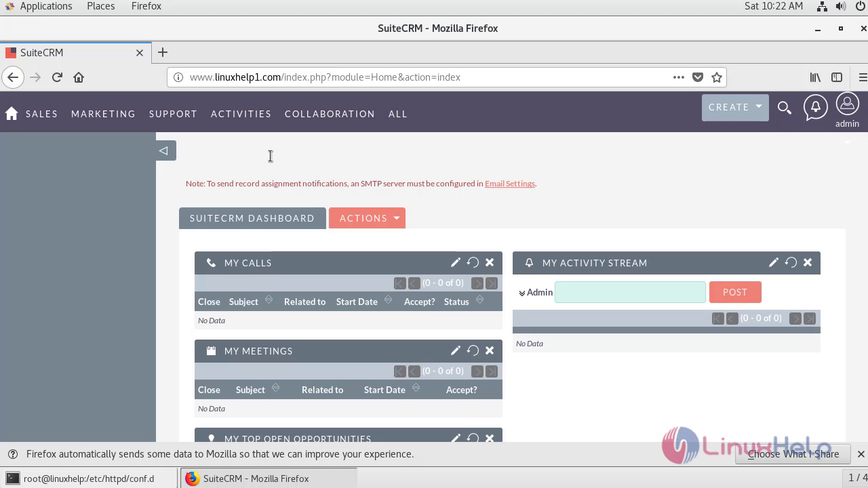868x488 pixels.
Task: Focus the Activity Stream post field
Action: (x=630, y=292)
